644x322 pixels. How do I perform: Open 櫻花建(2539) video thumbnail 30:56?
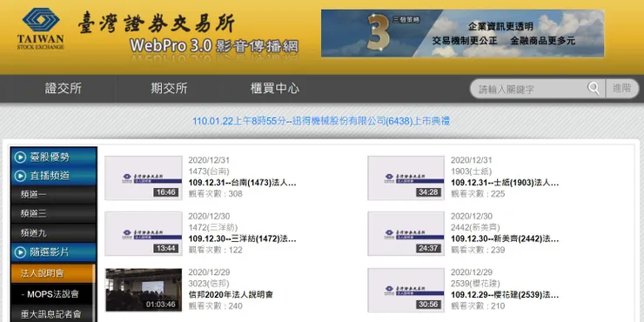pos(406,290)
